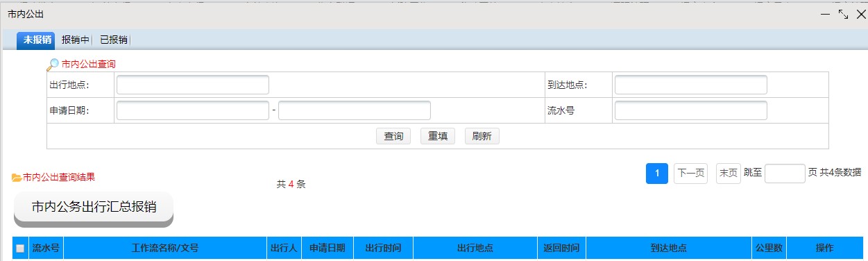Click the 市内公出查询结果 section title
The width and height of the screenshot is (868, 261).
(59, 178)
